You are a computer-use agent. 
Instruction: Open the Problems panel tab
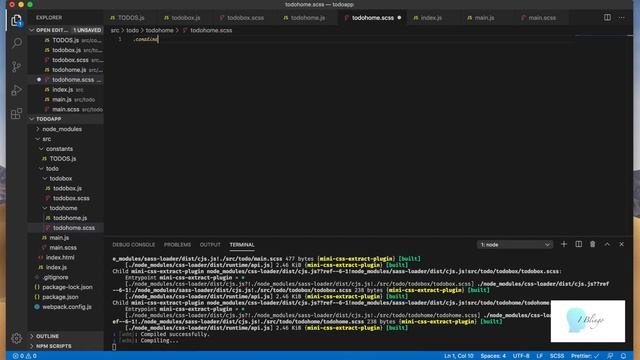[177, 244]
